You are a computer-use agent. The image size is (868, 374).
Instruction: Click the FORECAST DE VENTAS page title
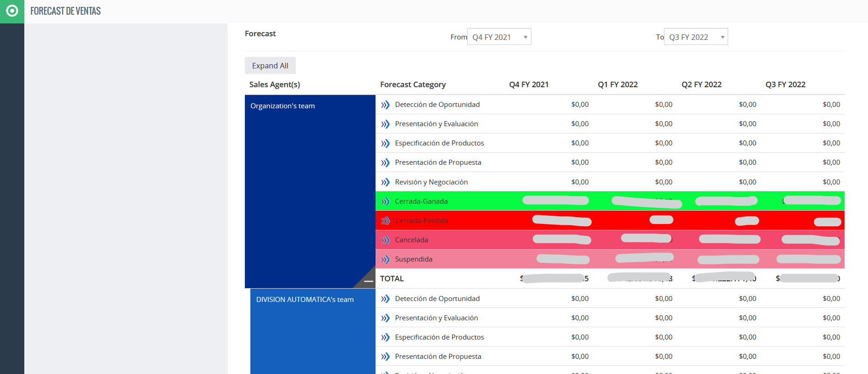(x=66, y=11)
